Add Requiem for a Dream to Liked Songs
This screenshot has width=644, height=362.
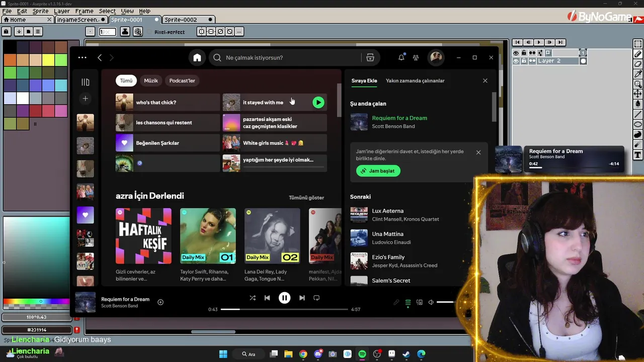pyautogui.click(x=160, y=302)
